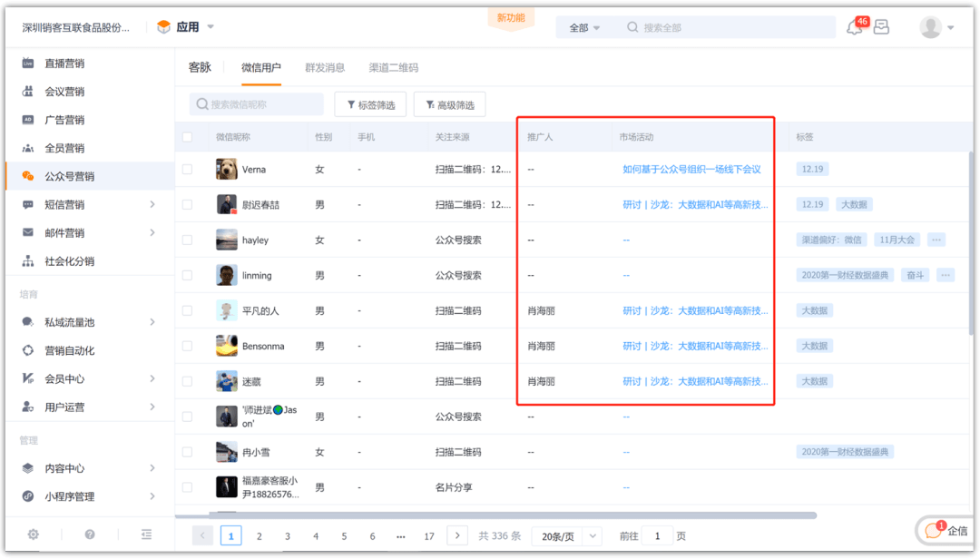980x559 pixels.
Task: Show more tags in hayley row
Action: [936, 240]
